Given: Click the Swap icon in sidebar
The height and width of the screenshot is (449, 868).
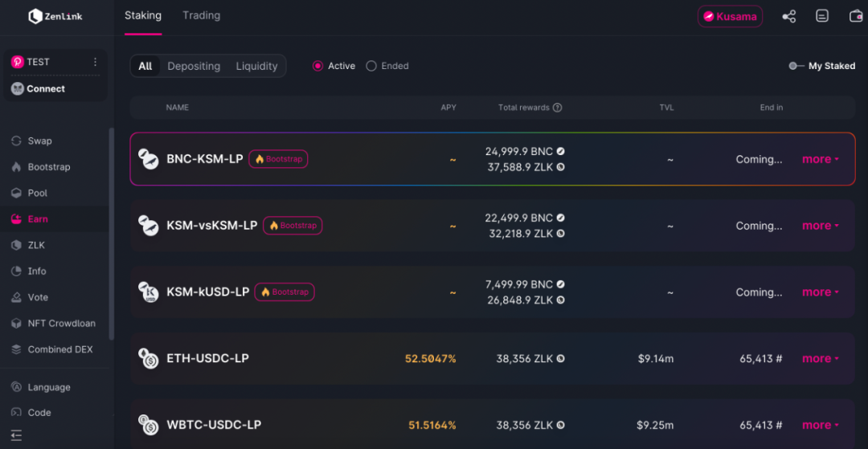Looking at the screenshot, I should tap(16, 141).
